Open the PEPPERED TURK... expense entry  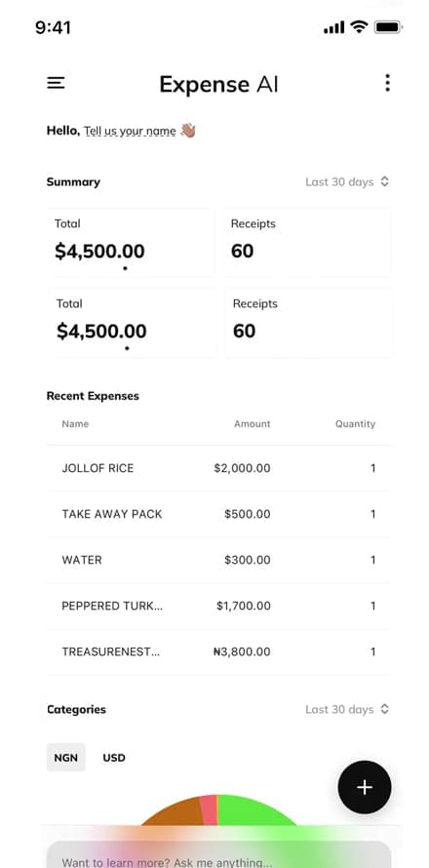218,607
